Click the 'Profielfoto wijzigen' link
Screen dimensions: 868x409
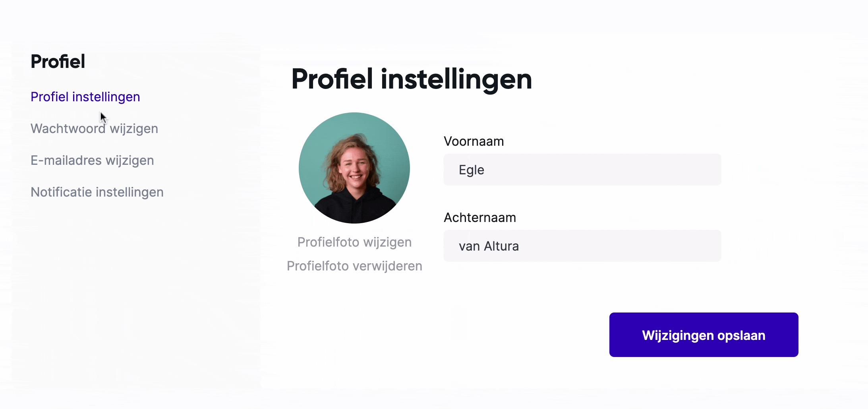click(x=354, y=242)
